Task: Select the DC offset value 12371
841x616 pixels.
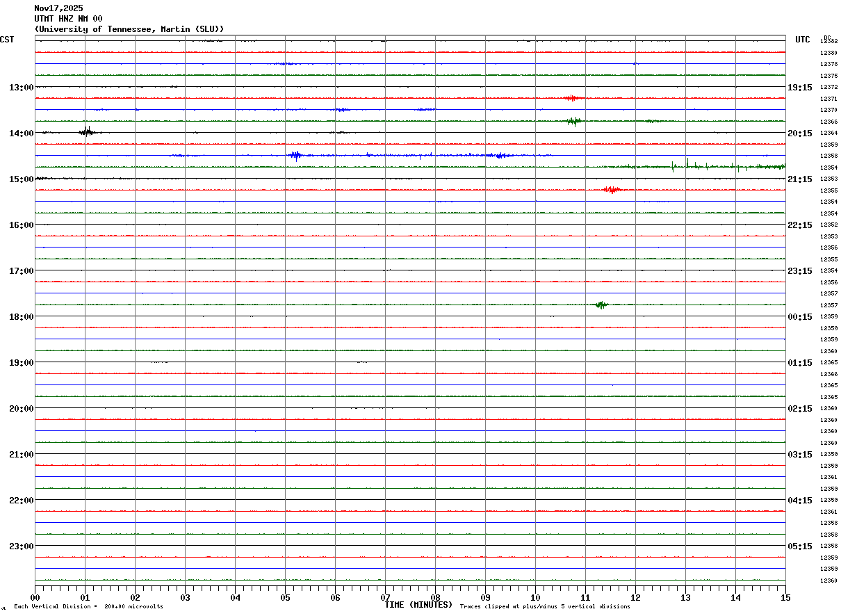Action: click(x=828, y=99)
